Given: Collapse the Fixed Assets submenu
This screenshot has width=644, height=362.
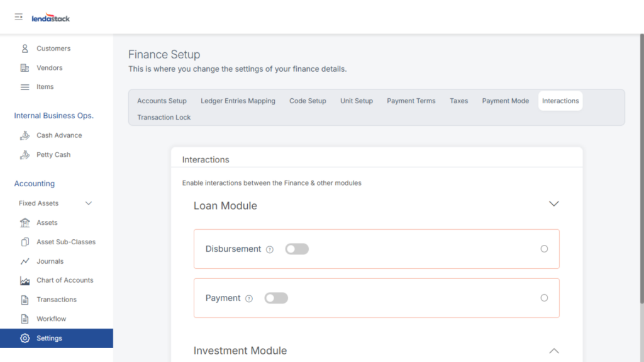Looking at the screenshot, I should coord(89,203).
